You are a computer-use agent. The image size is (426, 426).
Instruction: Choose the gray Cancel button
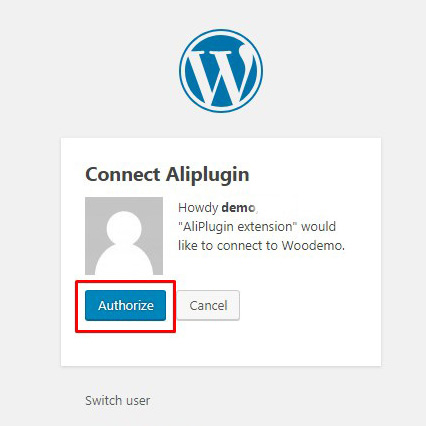coord(208,305)
